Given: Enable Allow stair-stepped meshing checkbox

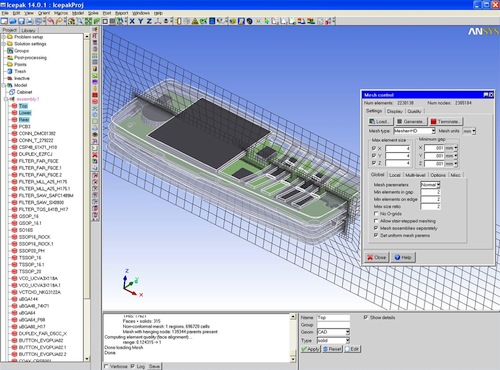Looking at the screenshot, I should pos(376,221).
